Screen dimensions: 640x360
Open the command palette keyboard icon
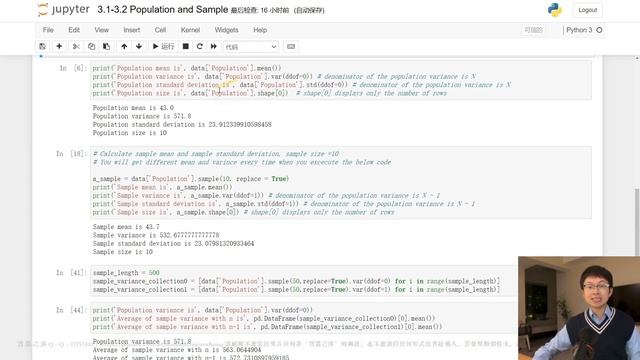coord(291,47)
